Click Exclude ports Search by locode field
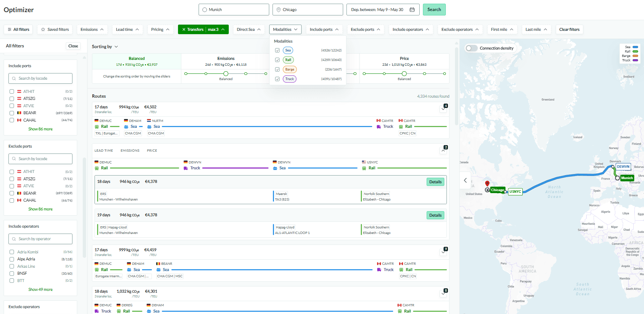The image size is (644, 314). [x=40, y=159]
